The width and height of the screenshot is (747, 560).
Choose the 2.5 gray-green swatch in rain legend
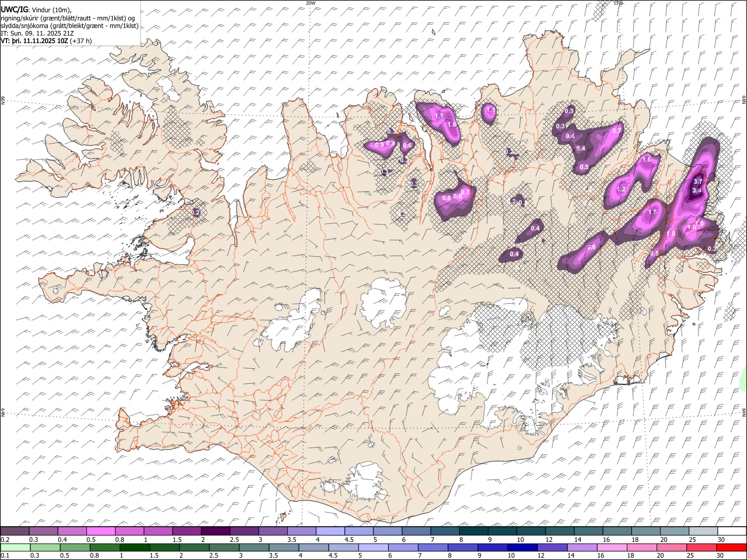[224, 547]
